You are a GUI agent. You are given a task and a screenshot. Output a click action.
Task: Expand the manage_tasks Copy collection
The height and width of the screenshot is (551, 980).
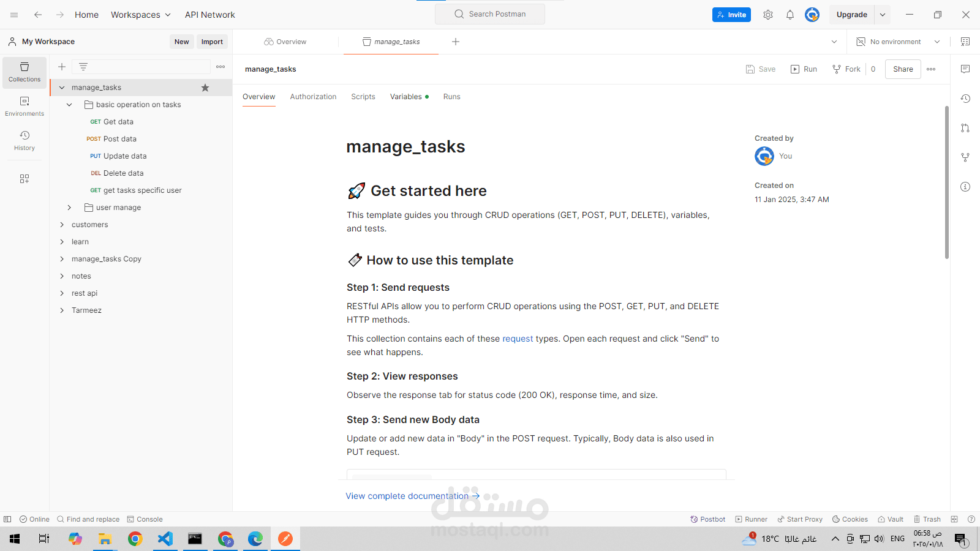(x=62, y=259)
